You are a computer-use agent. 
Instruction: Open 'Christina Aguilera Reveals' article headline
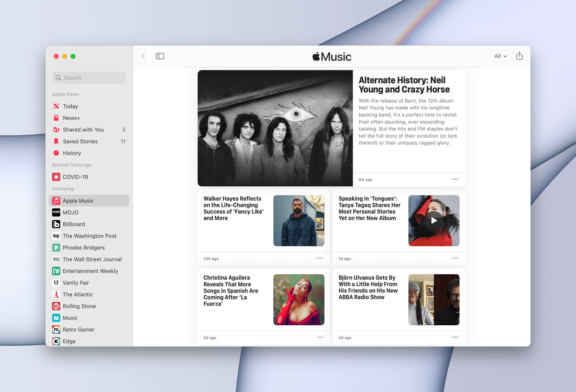[x=231, y=291]
